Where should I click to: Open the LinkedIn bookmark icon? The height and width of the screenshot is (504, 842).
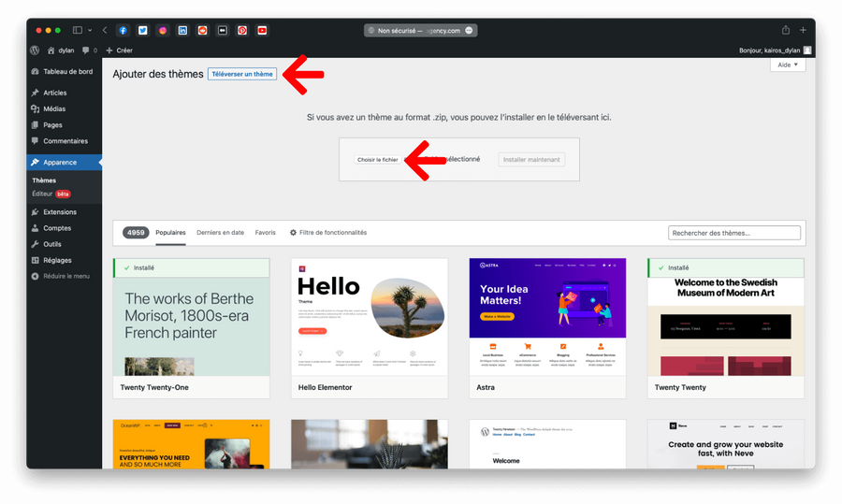tap(182, 31)
